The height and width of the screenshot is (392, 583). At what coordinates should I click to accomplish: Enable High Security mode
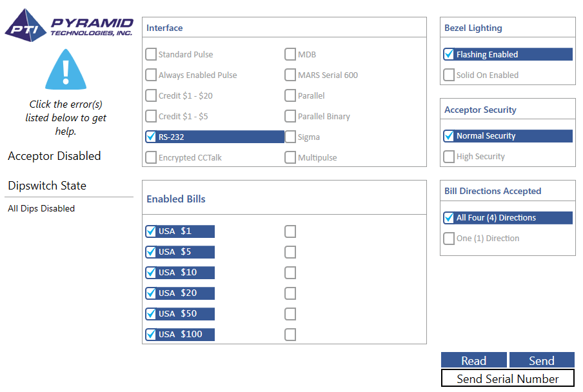[x=449, y=156]
